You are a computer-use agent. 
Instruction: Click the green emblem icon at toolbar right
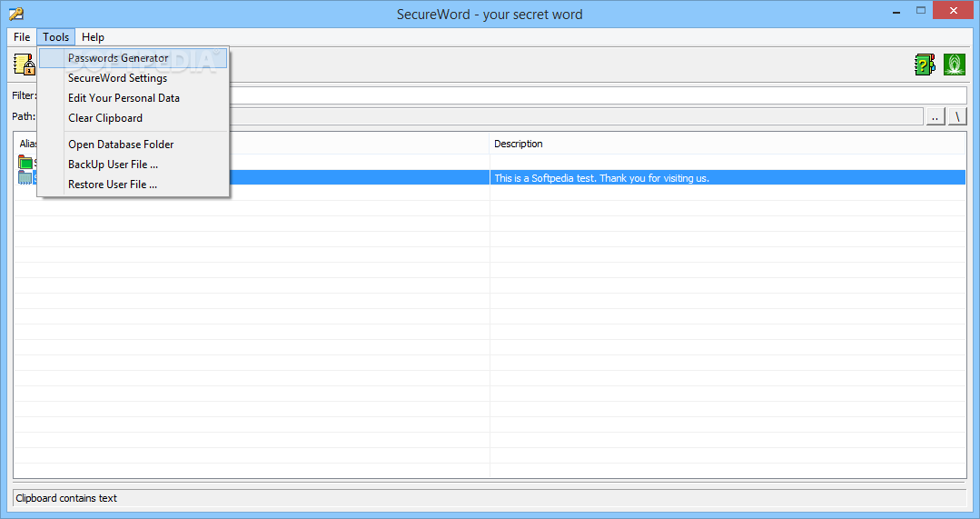[955, 65]
